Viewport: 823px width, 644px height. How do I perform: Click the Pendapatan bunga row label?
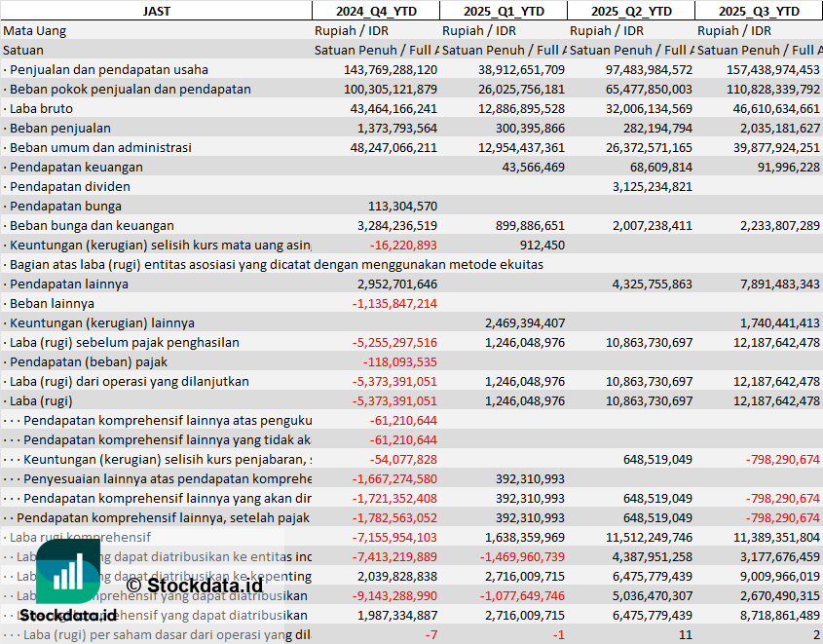coord(65,206)
